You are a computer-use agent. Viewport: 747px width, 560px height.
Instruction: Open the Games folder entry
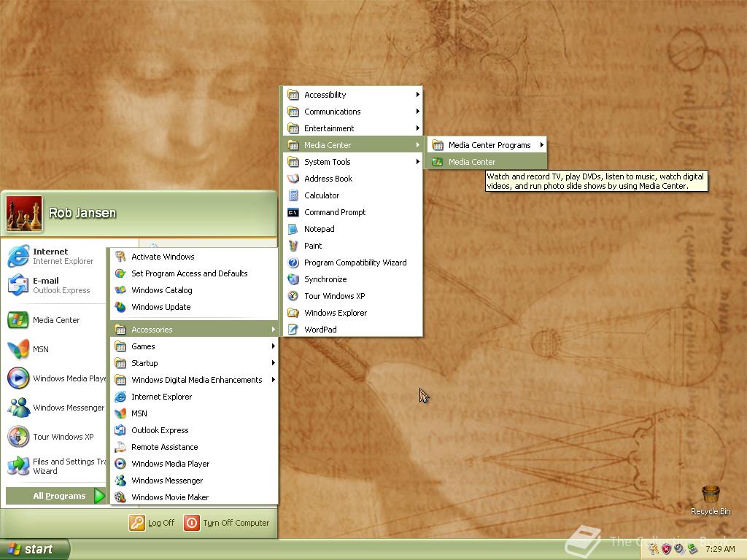click(194, 346)
